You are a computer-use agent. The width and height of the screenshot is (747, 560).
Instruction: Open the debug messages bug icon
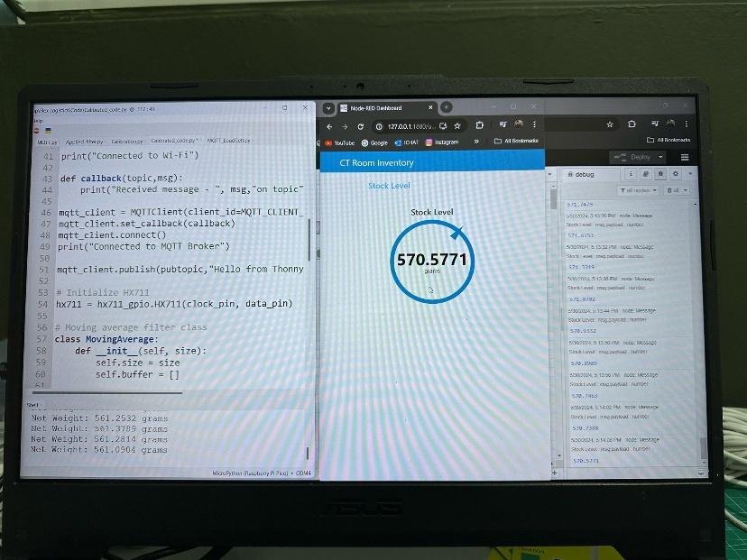660,174
